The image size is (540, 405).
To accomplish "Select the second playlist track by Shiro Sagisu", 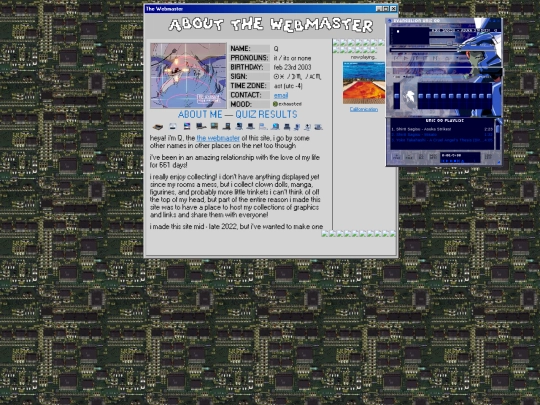I will coord(442,135).
